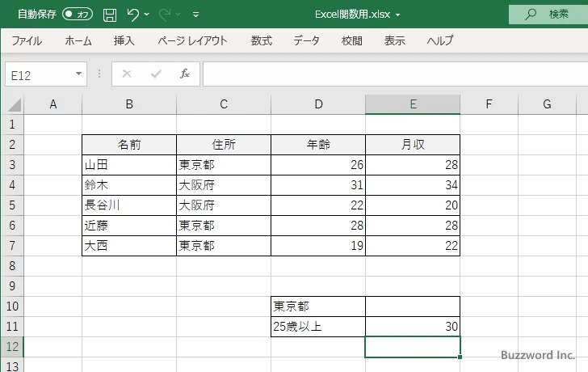
Task: Open the ファイル tab
Action: tap(26, 40)
